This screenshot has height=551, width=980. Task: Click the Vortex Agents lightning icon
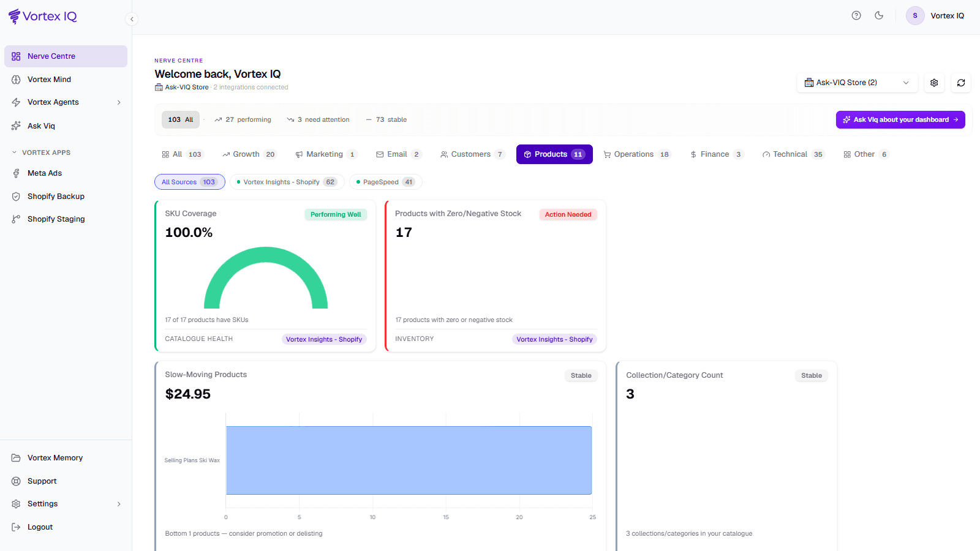tap(16, 102)
